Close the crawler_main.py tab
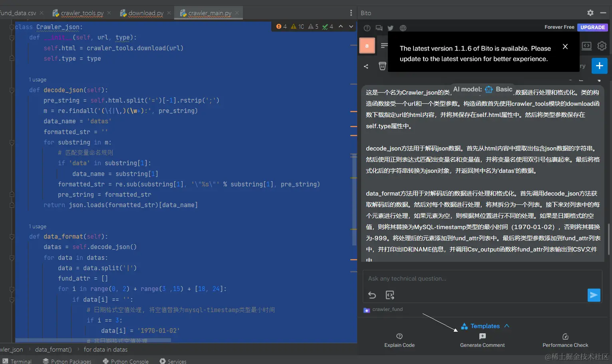 coord(237,13)
